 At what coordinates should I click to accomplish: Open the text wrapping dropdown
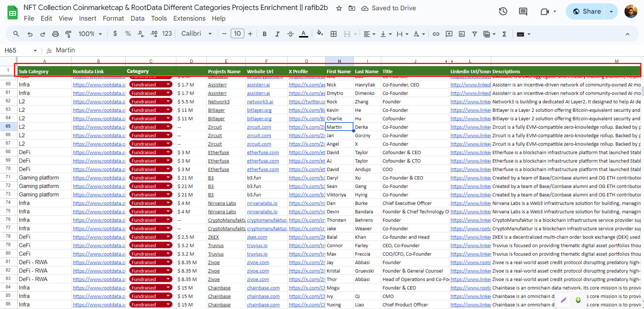coord(402,34)
